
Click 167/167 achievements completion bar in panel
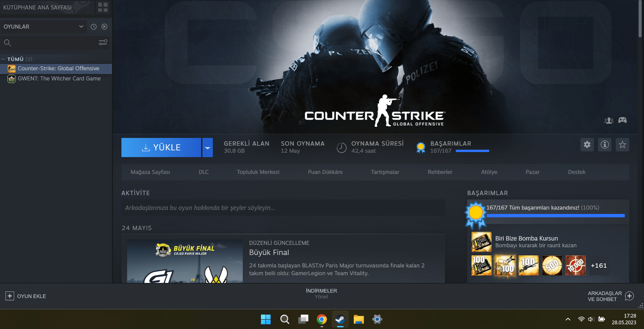point(556,216)
